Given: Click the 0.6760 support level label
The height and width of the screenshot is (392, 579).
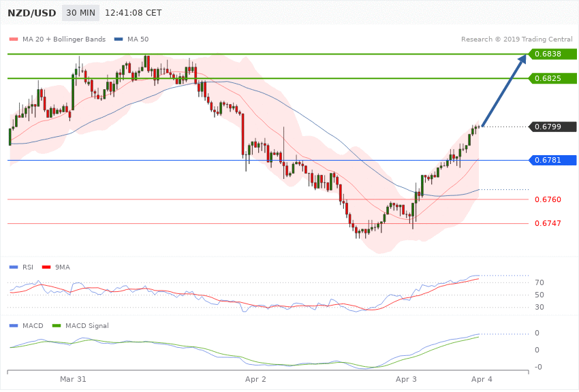Looking at the screenshot, I should pyautogui.click(x=548, y=199).
